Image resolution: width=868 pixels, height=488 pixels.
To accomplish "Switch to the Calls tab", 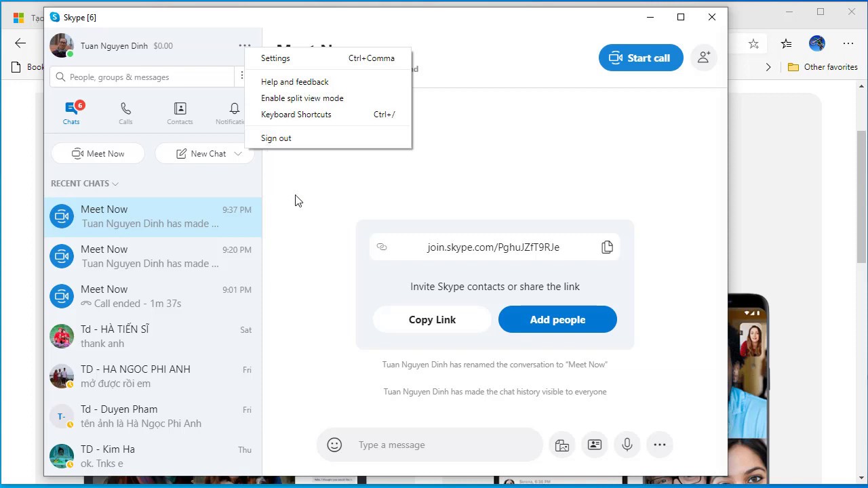I will [x=125, y=113].
